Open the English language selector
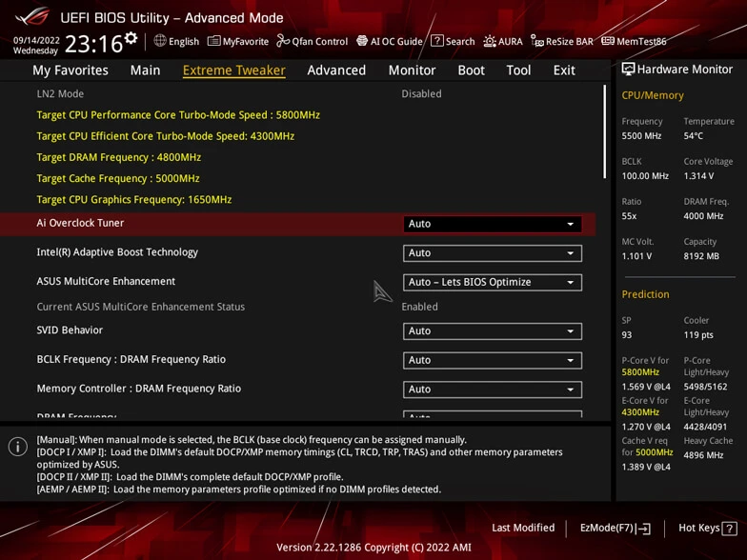The image size is (747, 560). [x=176, y=41]
